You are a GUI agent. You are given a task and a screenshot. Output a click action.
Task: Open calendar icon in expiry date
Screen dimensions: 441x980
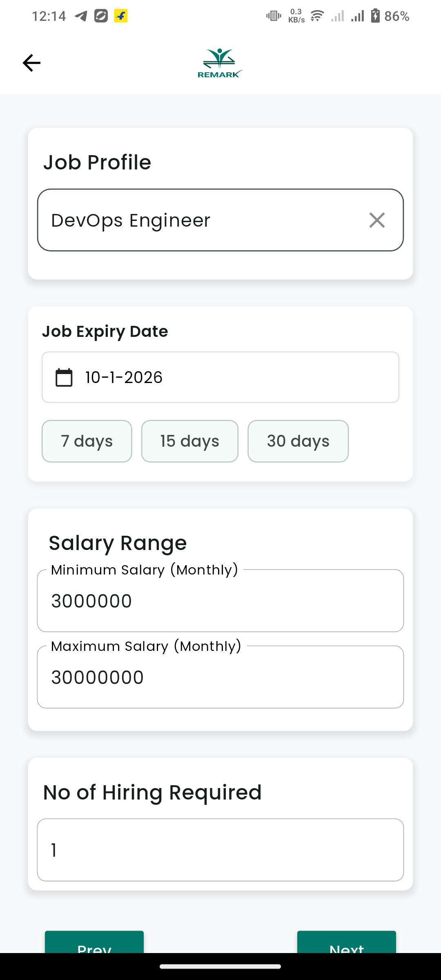click(64, 377)
